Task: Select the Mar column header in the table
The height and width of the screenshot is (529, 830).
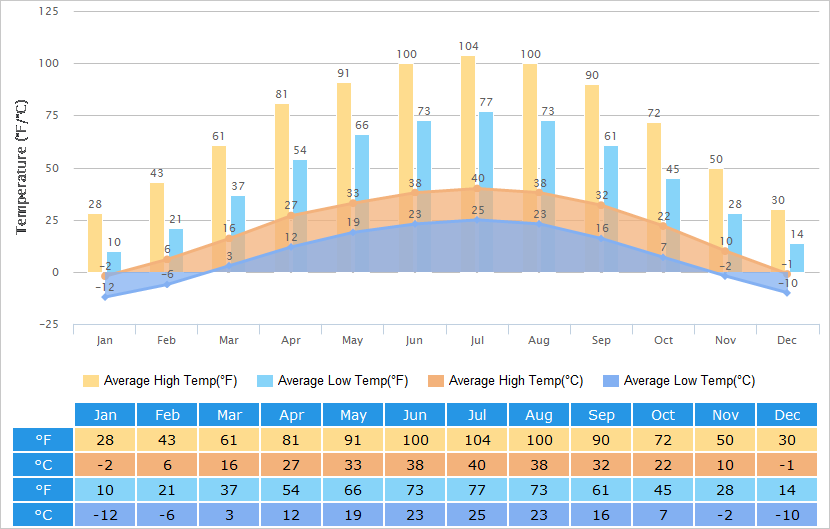Action: pyautogui.click(x=229, y=415)
